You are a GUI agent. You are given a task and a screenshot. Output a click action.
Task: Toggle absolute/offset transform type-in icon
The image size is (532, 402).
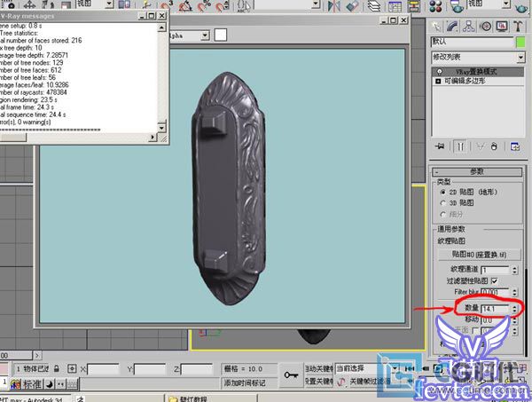point(72,369)
